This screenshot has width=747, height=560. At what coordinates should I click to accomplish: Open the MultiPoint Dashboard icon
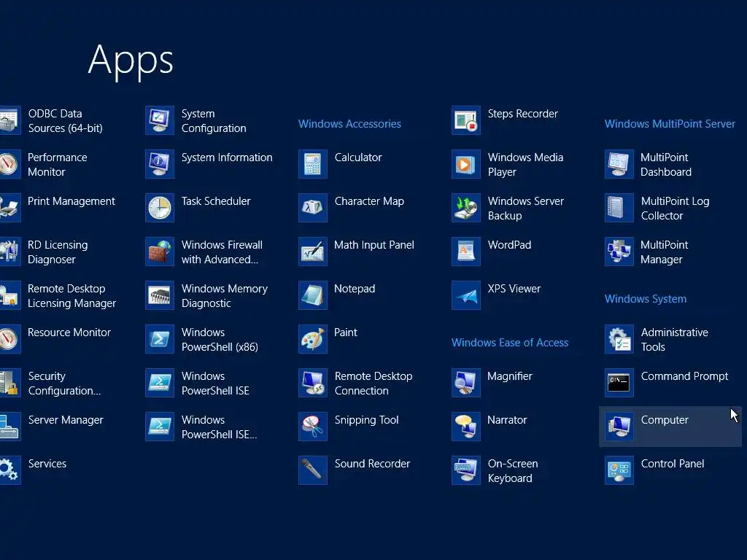tap(619, 164)
